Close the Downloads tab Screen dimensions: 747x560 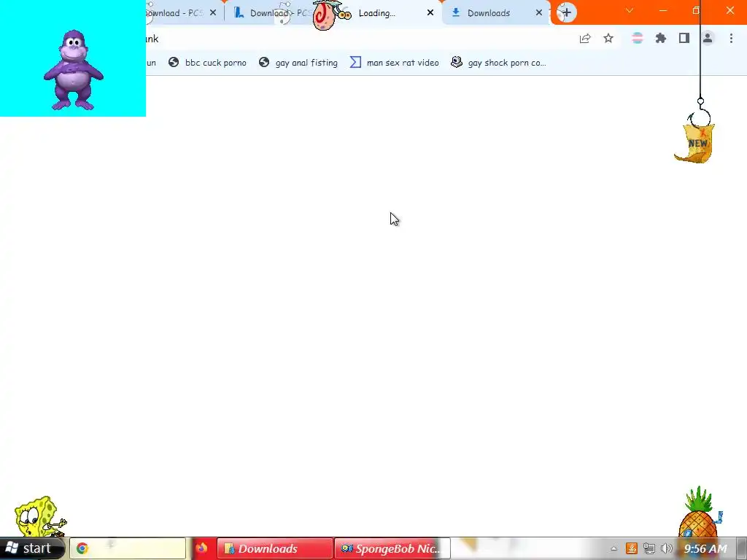point(539,13)
